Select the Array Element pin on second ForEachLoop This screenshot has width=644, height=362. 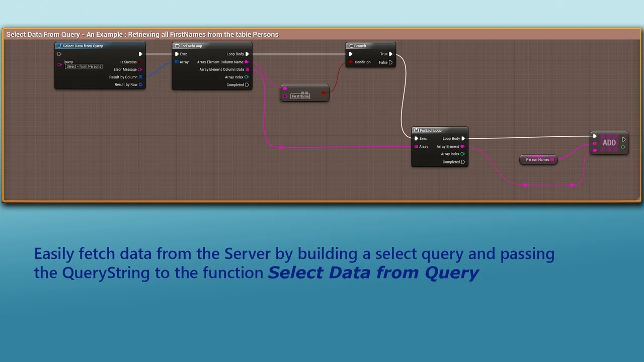click(x=462, y=146)
